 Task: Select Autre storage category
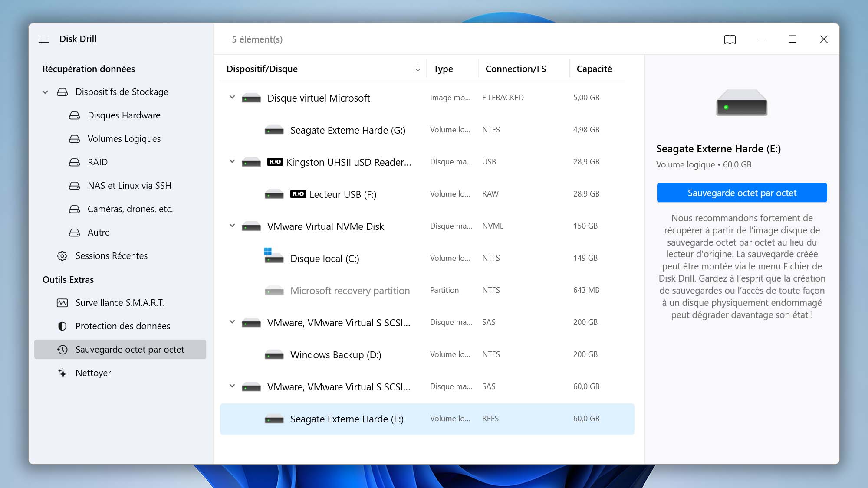tap(99, 233)
